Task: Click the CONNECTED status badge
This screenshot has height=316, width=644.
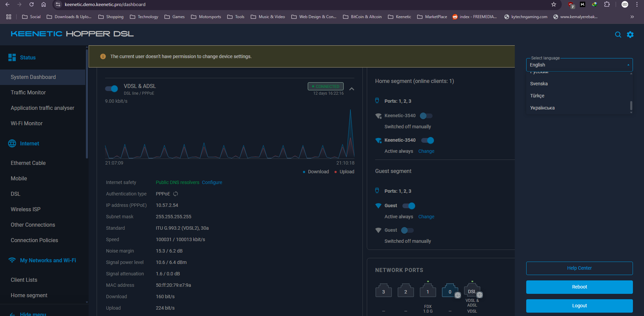Action: coord(326,86)
